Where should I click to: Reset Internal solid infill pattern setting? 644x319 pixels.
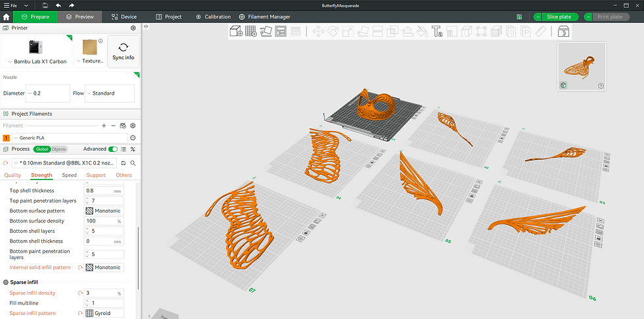(80, 268)
